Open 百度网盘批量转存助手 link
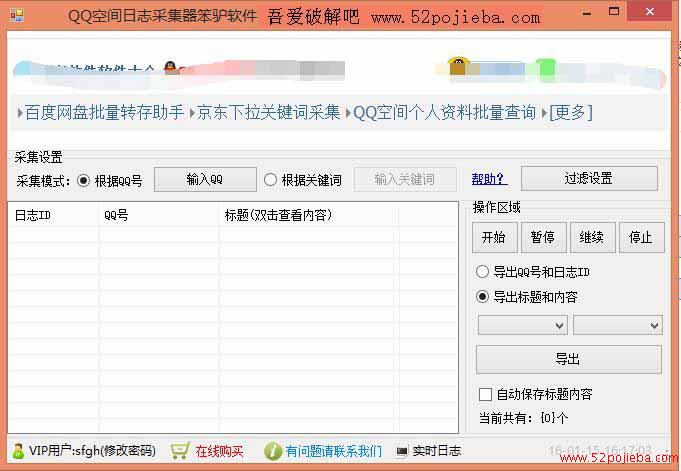This screenshot has width=681, height=471. [104, 112]
